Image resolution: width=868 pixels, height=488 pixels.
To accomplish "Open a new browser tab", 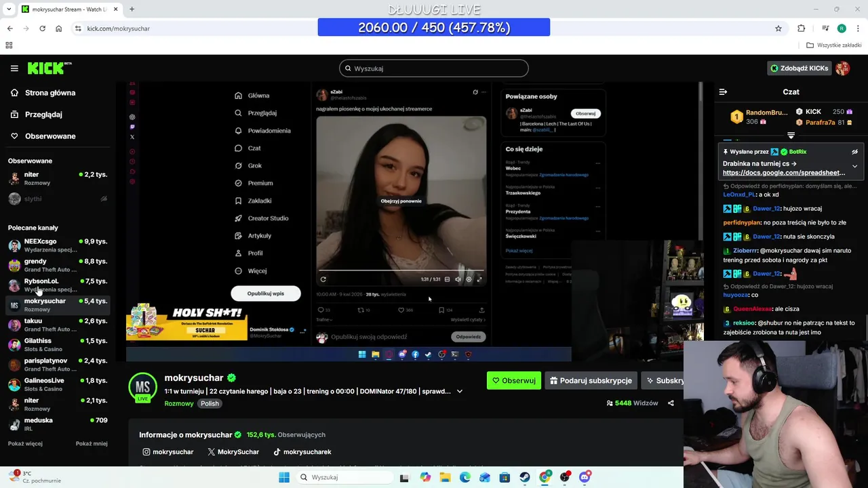I will point(132,9).
